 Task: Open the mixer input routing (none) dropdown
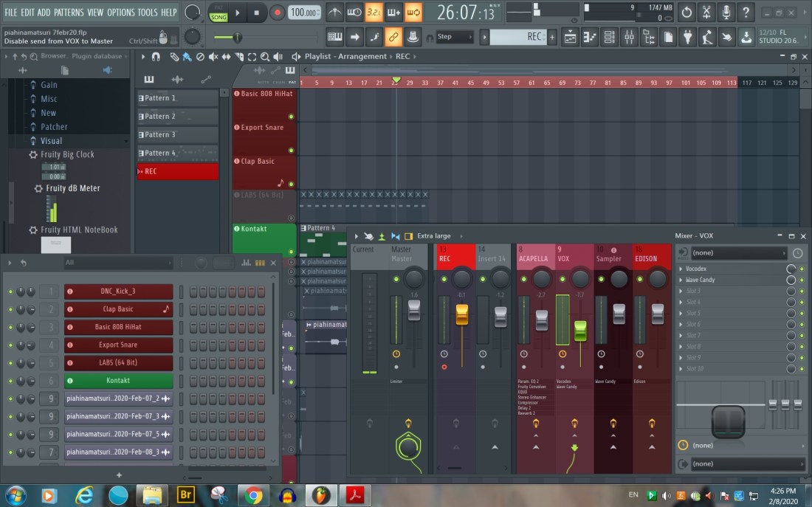point(738,253)
